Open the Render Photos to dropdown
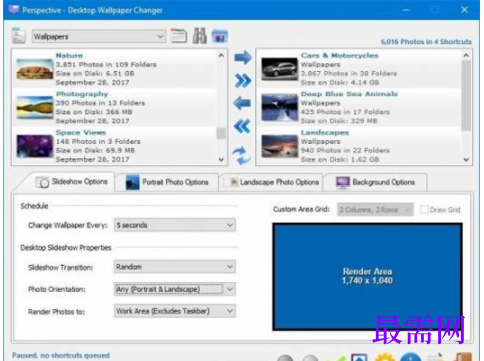Image resolution: width=484 pixels, height=361 pixels. click(175, 311)
